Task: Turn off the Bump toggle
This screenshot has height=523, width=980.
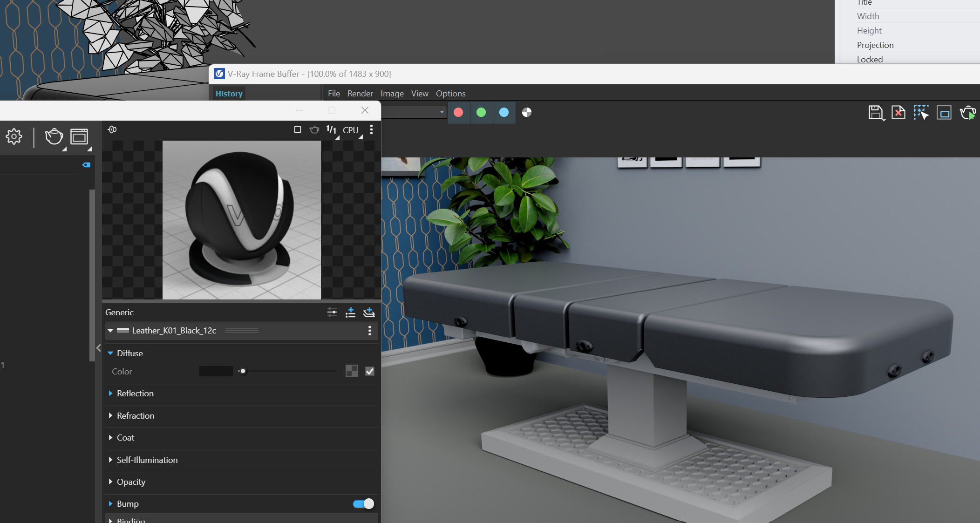Action: click(363, 503)
